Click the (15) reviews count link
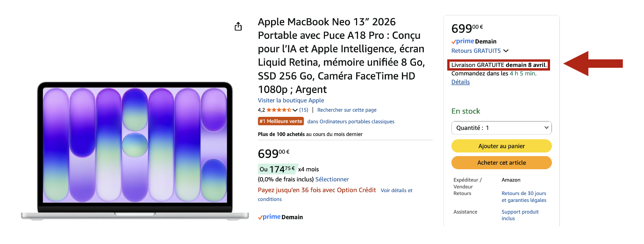The image size is (644, 244). (x=304, y=110)
